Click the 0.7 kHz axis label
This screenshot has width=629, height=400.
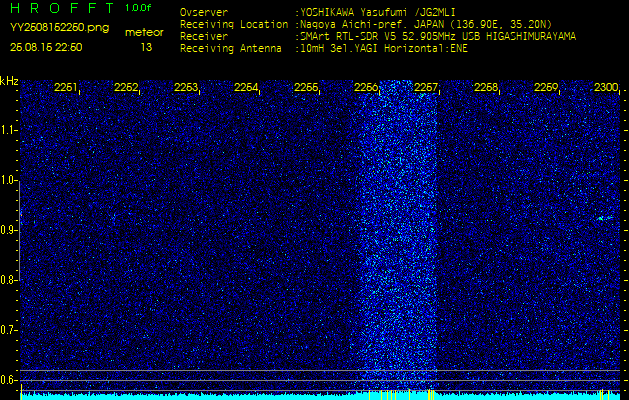[7, 331]
